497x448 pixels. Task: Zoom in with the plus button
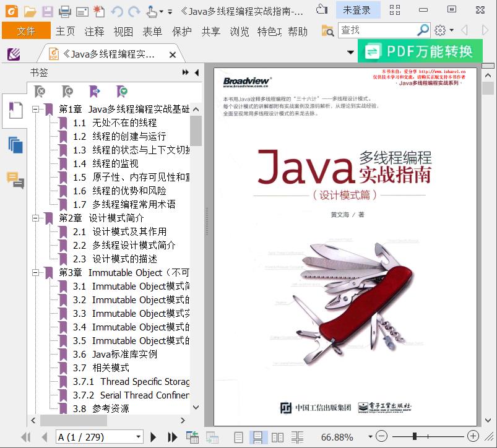[x=473, y=437]
